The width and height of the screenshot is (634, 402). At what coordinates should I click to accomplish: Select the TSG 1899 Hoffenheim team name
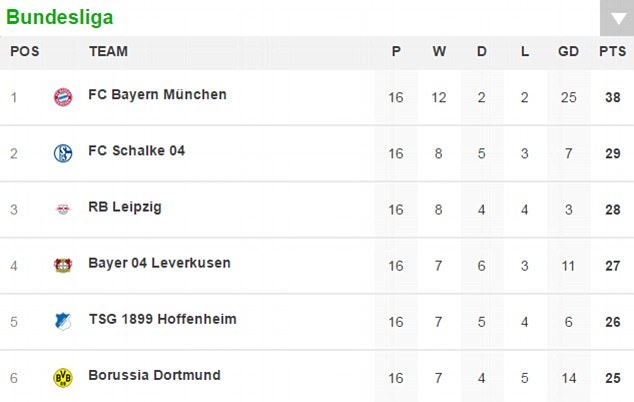click(x=160, y=320)
